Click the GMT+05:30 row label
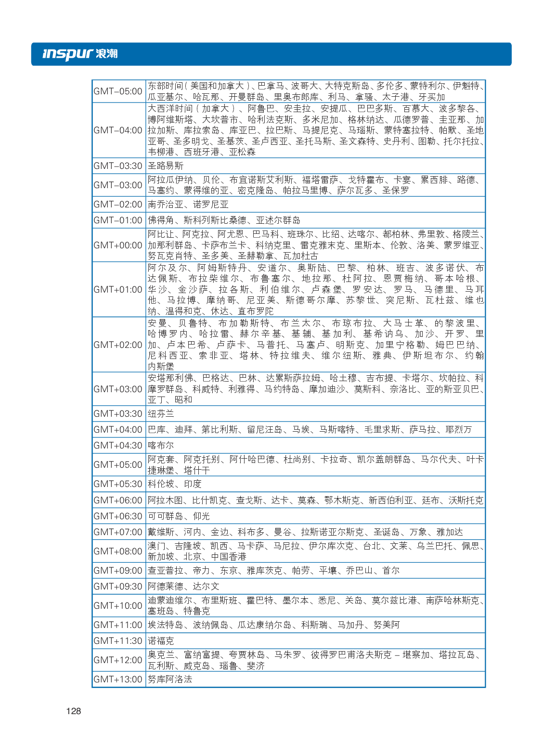This screenshot has width=543, height=756. (x=118, y=484)
